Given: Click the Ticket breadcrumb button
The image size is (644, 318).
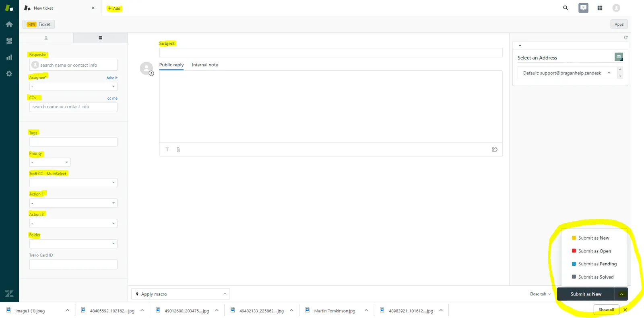Looking at the screenshot, I should click(x=39, y=25).
